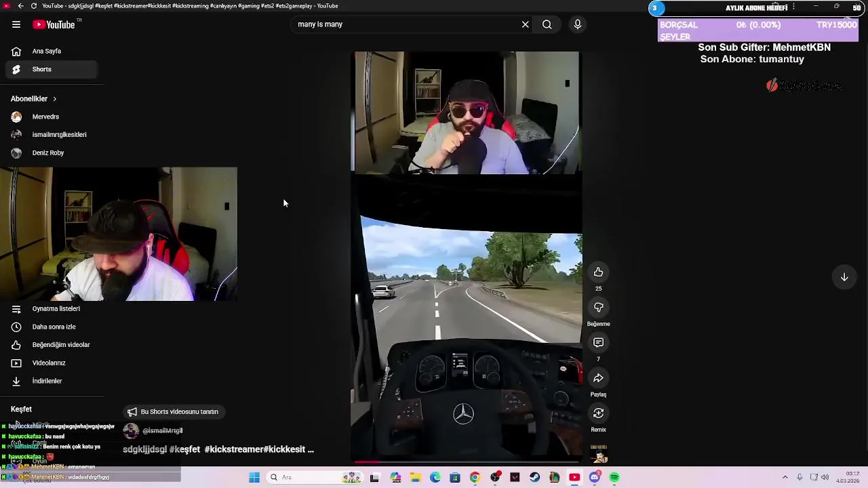Open Videolarınız in the sidebar
Image resolution: width=868 pixels, height=488 pixels.
(52, 363)
